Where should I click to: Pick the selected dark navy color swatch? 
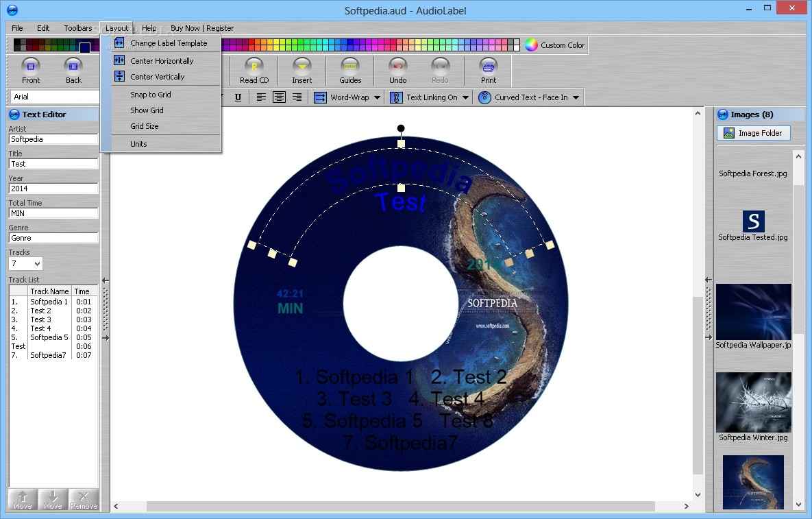click(85, 48)
